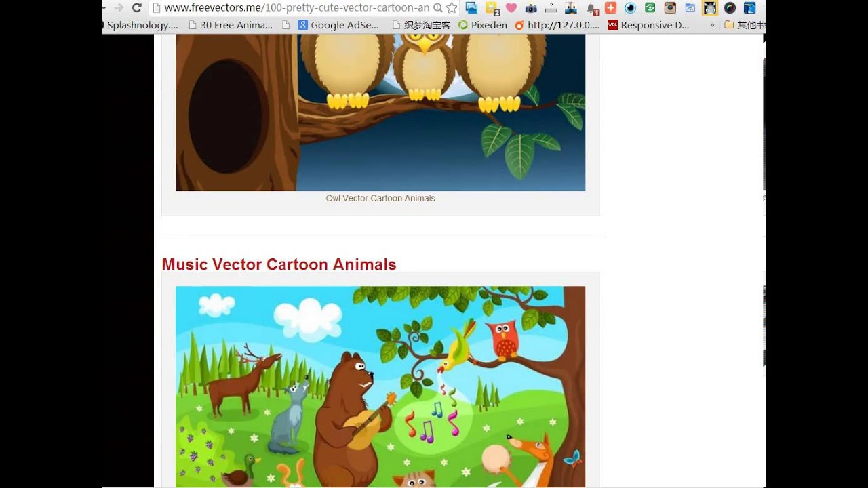The width and height of the screenshot is (868, 488).
Task: Open the yellow extension with badge 2
Action: [492, 8]
